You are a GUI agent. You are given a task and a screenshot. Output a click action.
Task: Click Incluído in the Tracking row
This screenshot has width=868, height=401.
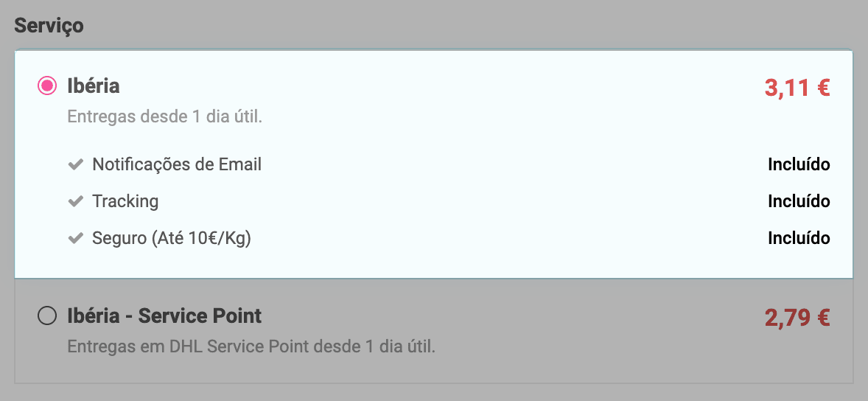click(x=799, y=201)
